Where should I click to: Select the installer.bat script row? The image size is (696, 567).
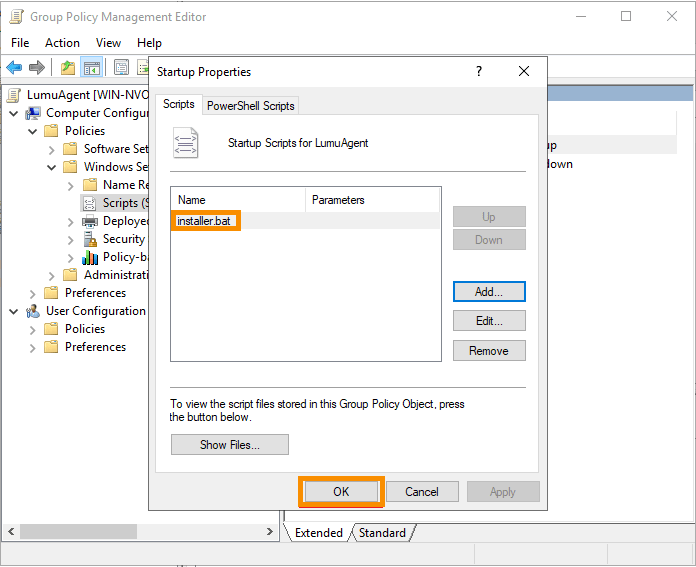pos(305,221)
